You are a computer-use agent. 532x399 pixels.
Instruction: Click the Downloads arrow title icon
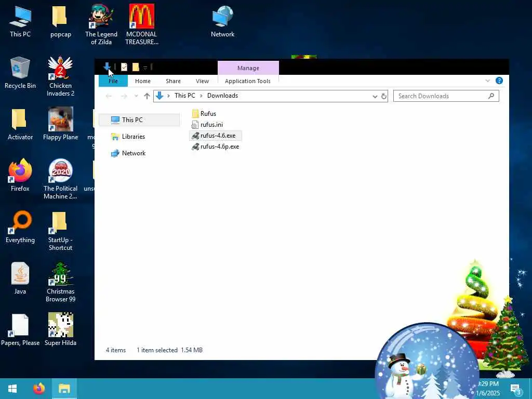coord(107,66)
